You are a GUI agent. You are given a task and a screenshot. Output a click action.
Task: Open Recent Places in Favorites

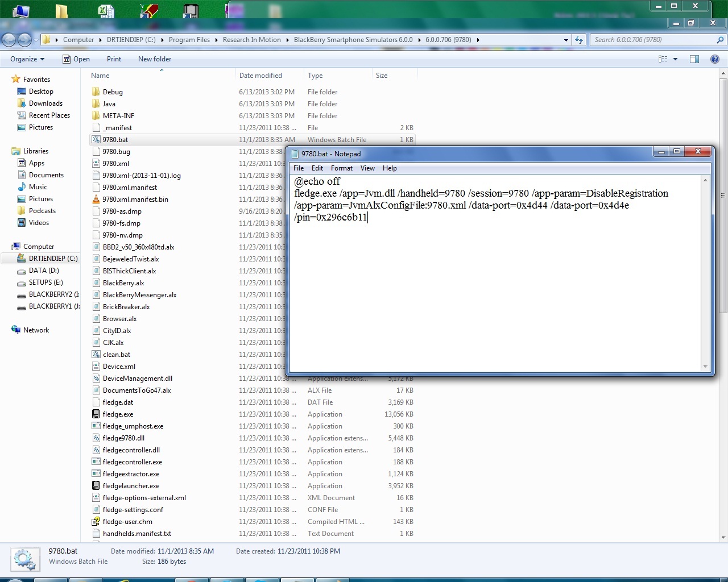pyautogui.click(x=49, y=115)
